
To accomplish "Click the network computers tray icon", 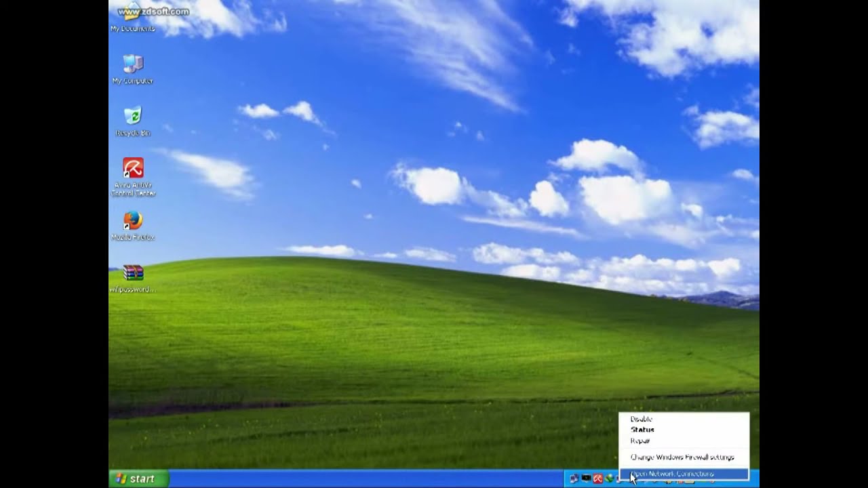I will [x=574, y=479].
